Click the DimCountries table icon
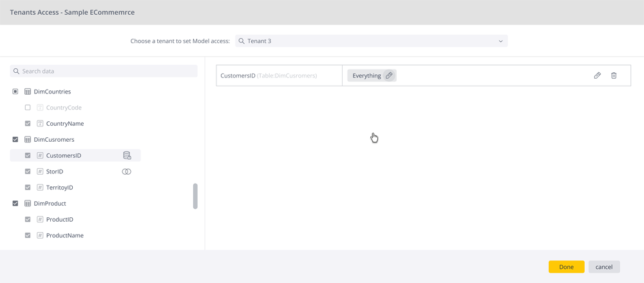Viewport: 644px width, 283px height. click(28, 92)
